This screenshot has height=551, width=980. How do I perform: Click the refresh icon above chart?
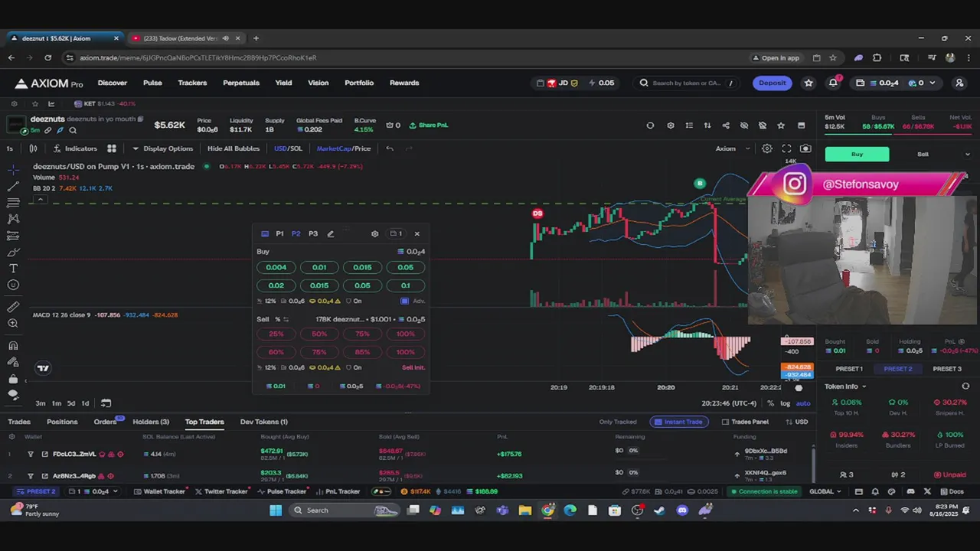[x=650, y=126]
